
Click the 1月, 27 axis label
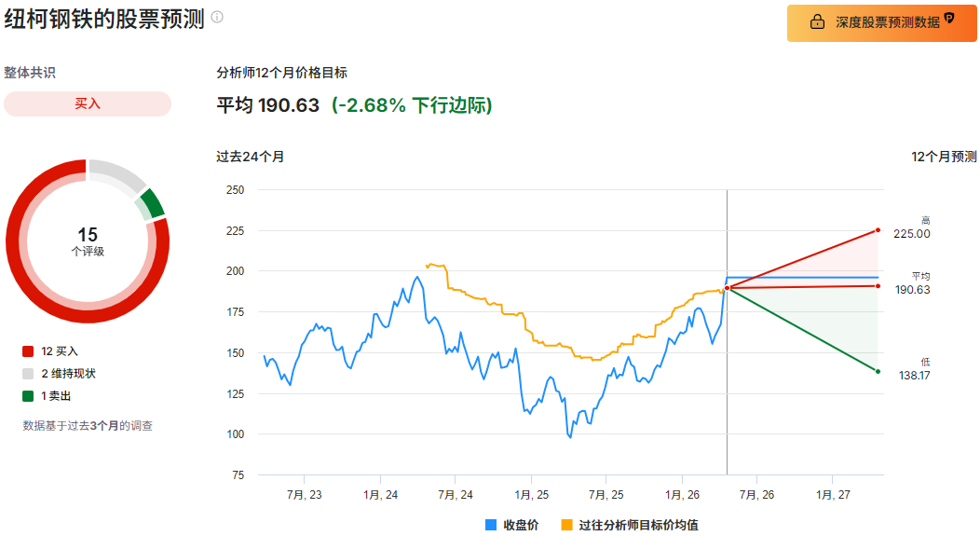click(833, 495)
